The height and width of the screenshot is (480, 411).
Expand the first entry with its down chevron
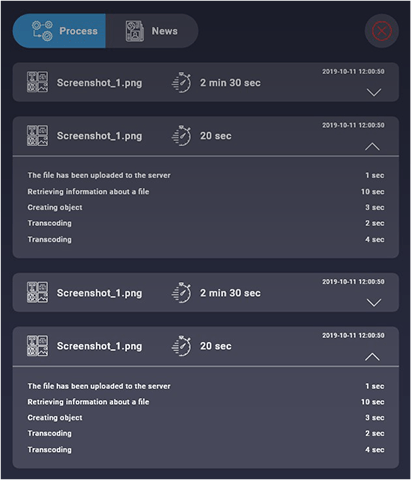374,92
